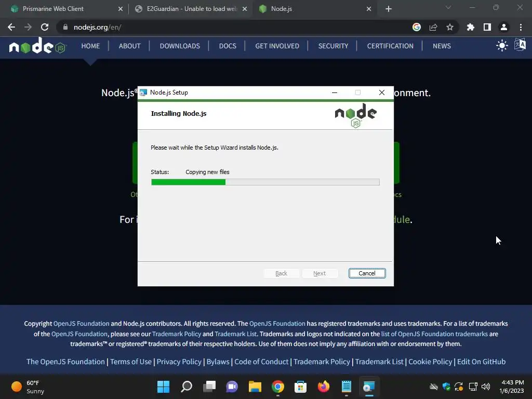Viewport: 532px width, 399px height.
Task: Open Windows Security tray icon
Action: [446, 387]
